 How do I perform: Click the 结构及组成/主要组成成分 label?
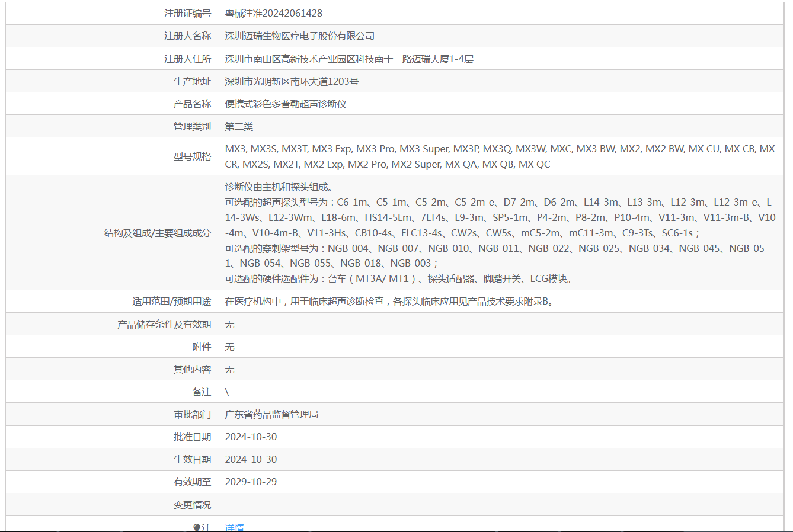click(x=158, y=233)
